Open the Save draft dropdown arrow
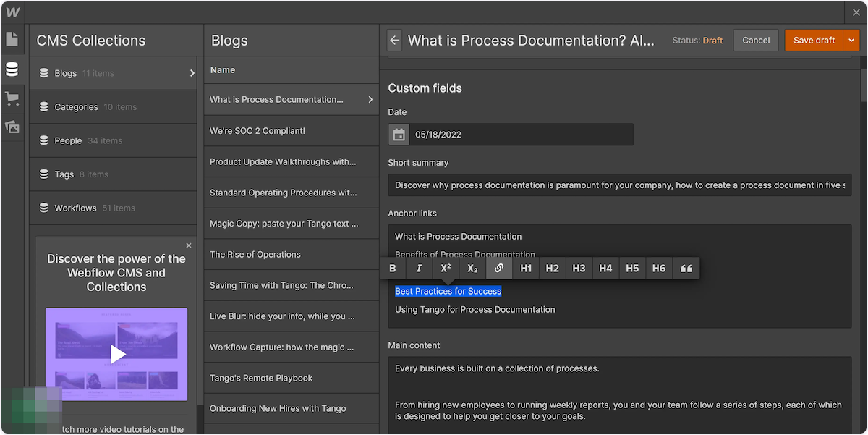Screen dimensions: 868x435 [851, 41]
